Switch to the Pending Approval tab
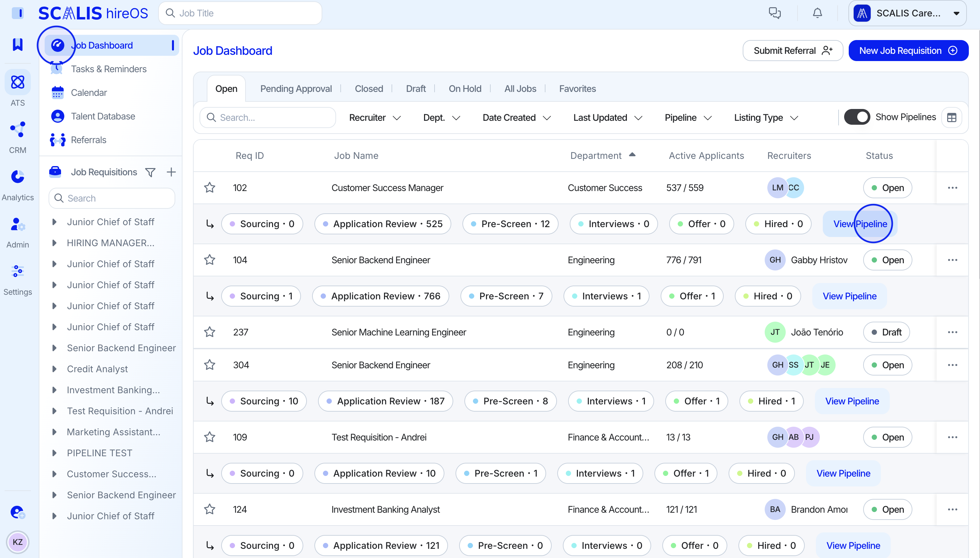980x558 pixels. (x=296, y=89)
